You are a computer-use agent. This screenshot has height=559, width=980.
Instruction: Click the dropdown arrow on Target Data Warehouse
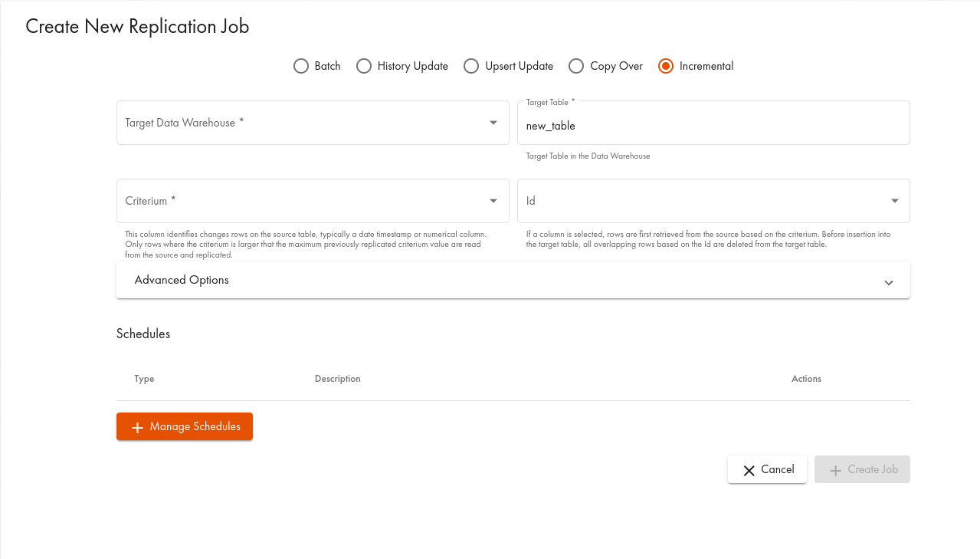(493, 123)
